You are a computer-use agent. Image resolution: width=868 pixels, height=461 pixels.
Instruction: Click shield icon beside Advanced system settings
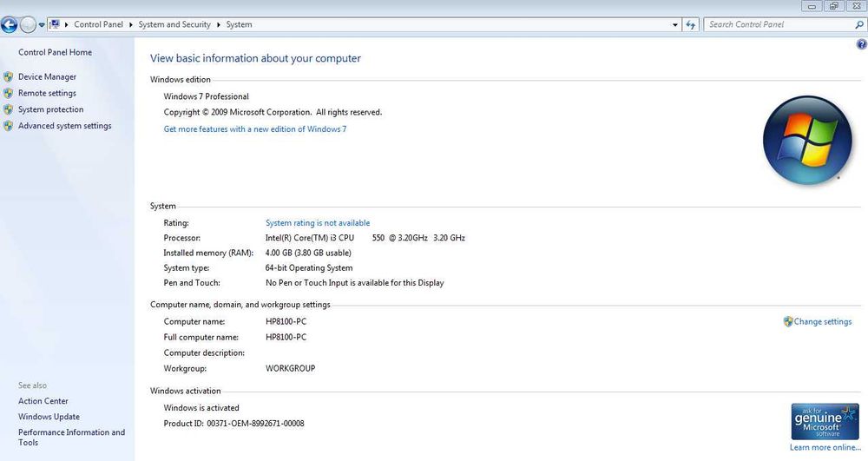coord(8,126)
